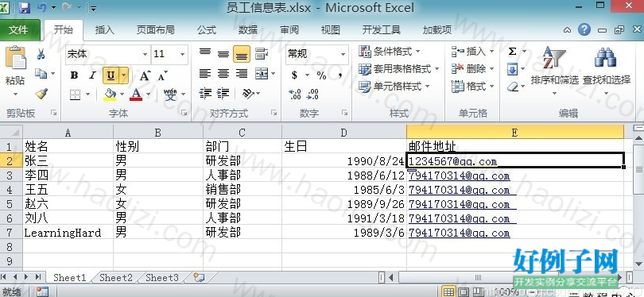
Task: Open email link in LearningHard row
Action: click(x=460, y=233)
